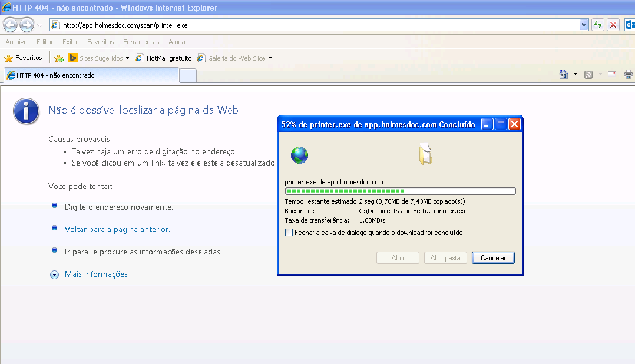Click the add to favorites bar icon

59,58
